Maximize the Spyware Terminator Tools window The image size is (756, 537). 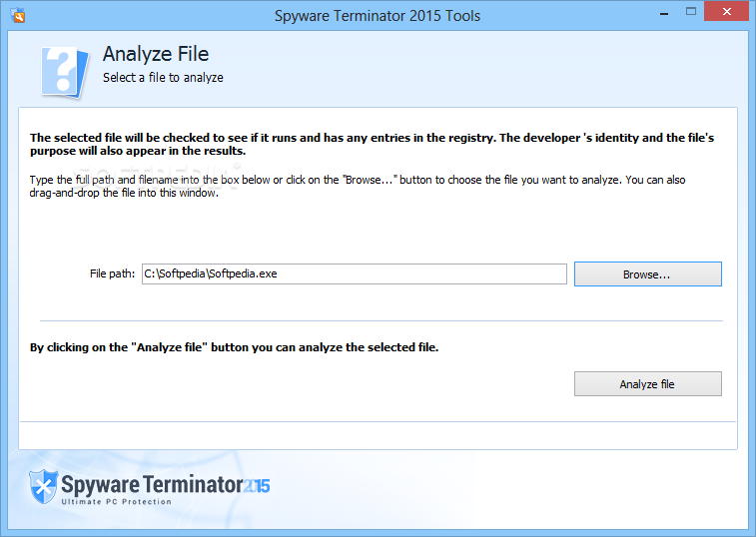691,12
